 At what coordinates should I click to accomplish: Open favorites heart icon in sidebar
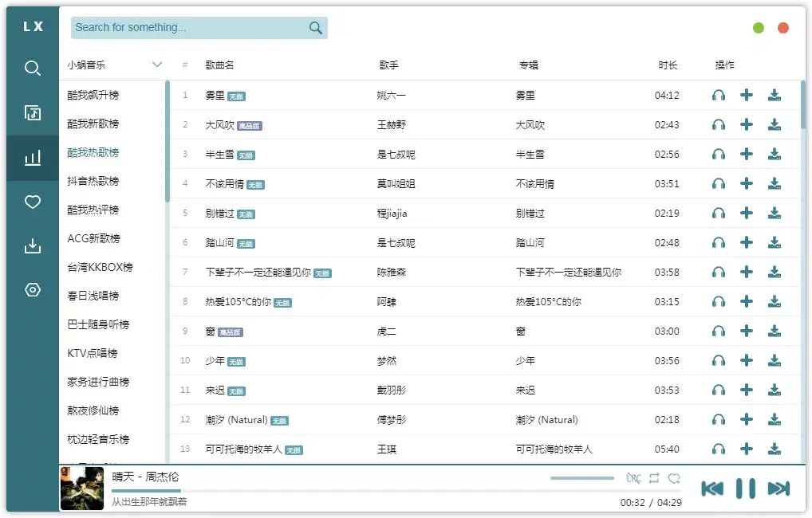(x=32, y=202)
